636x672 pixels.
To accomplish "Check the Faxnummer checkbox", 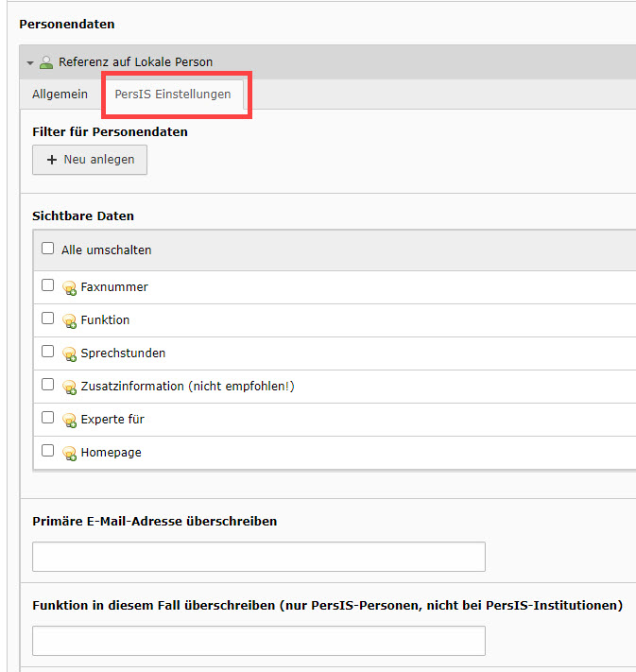I will pyautogui.click(x=48, y=285).
